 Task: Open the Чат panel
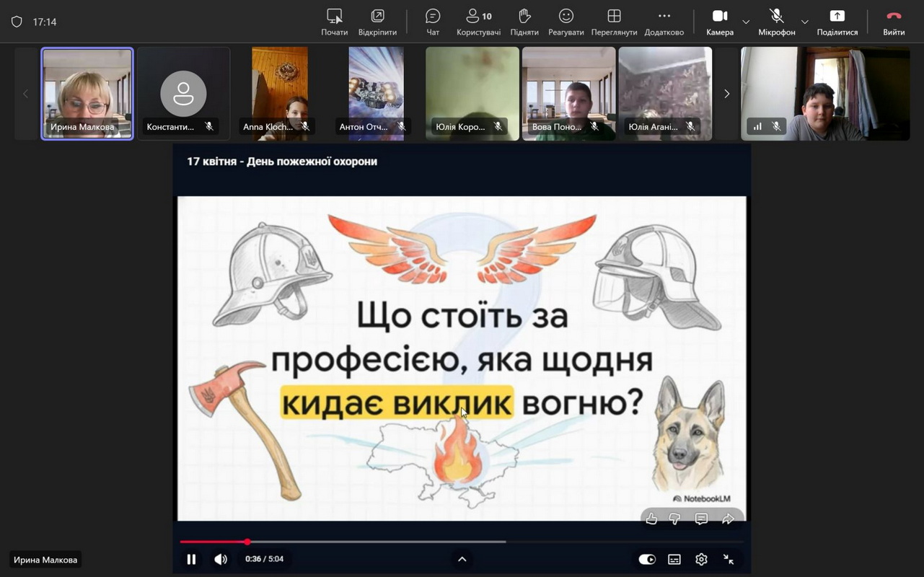[x=433, y=22]
